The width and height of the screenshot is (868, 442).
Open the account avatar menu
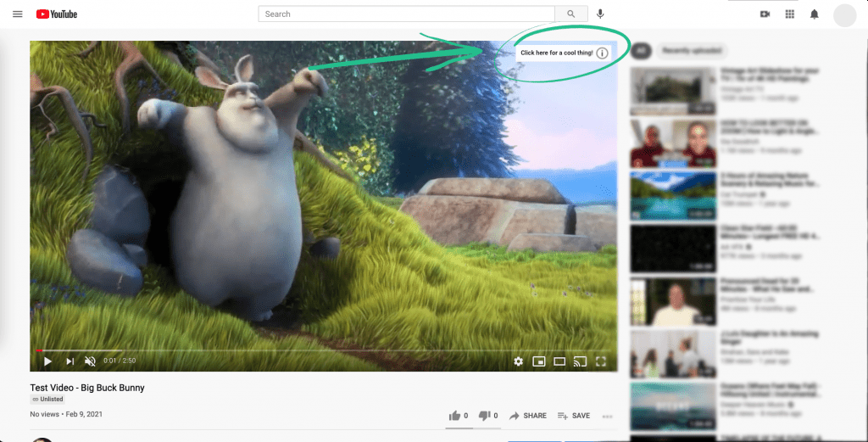[x=845, y=15]
